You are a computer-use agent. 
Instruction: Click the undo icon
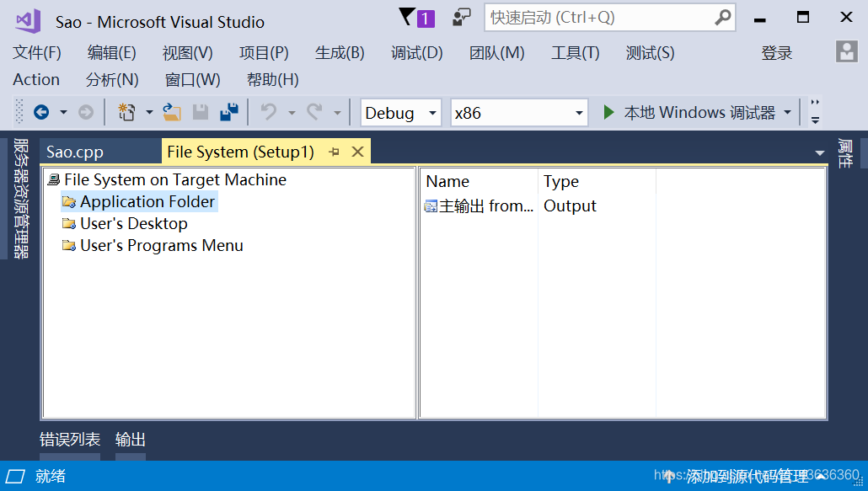pyautogui.click(x=269, y=112)
